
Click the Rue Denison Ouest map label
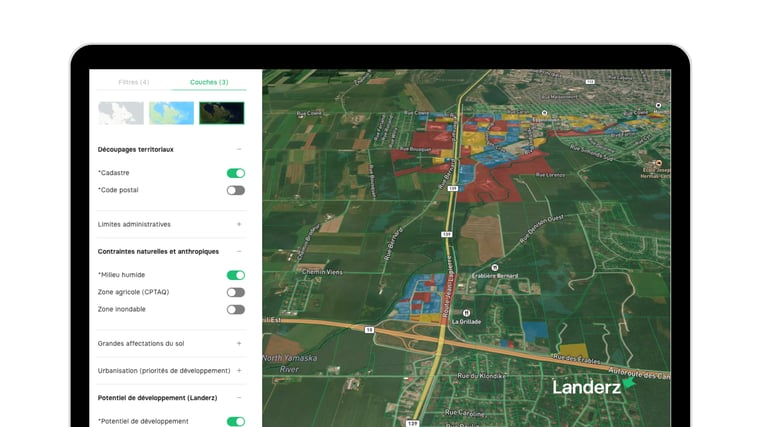(x=541, y=229)
